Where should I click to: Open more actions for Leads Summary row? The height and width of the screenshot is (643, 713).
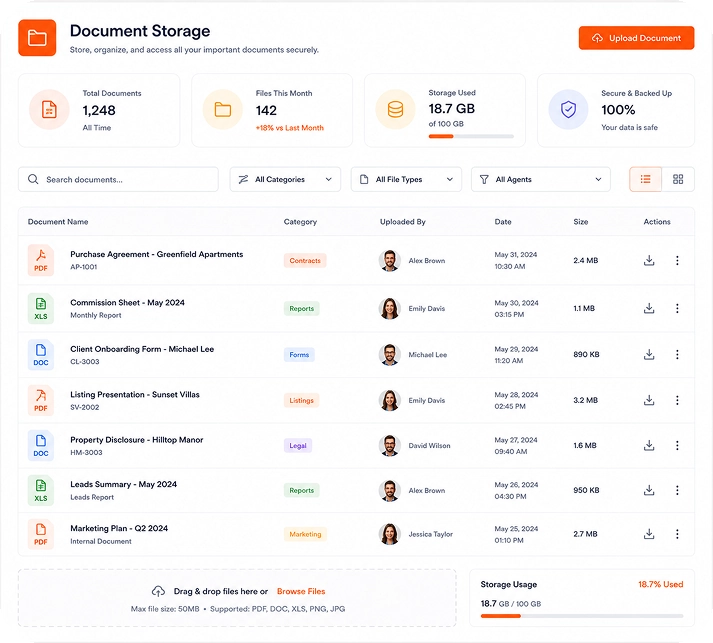[677, 490]
